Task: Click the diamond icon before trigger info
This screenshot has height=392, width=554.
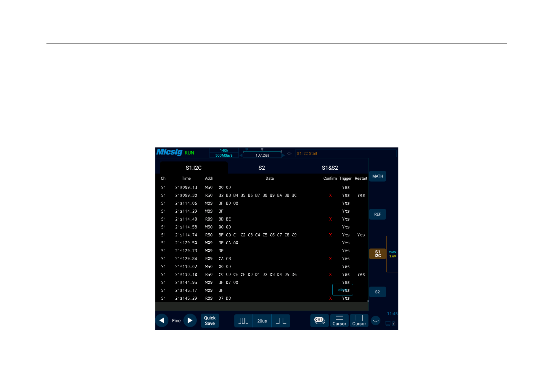Action: (x=289, y=153)
